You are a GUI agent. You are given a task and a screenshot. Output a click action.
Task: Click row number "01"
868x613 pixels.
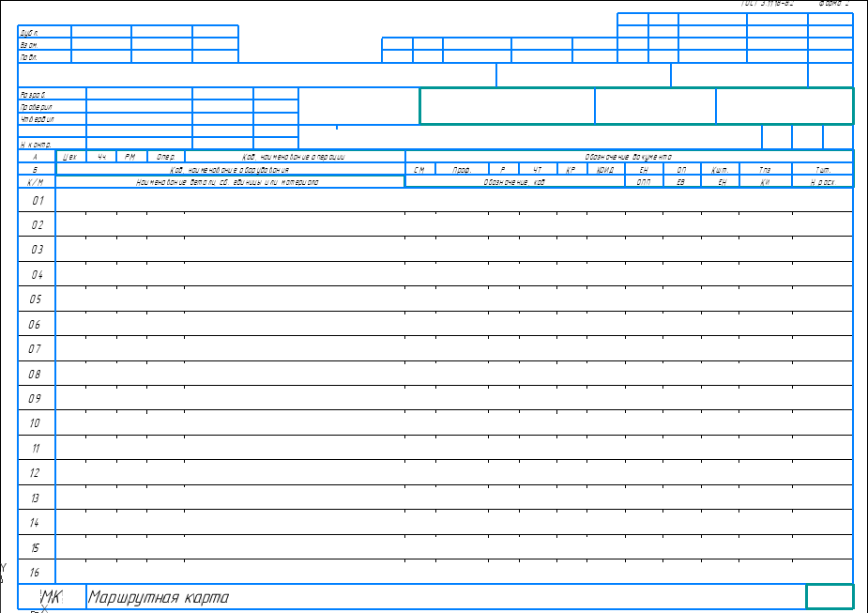coord(38,200)
